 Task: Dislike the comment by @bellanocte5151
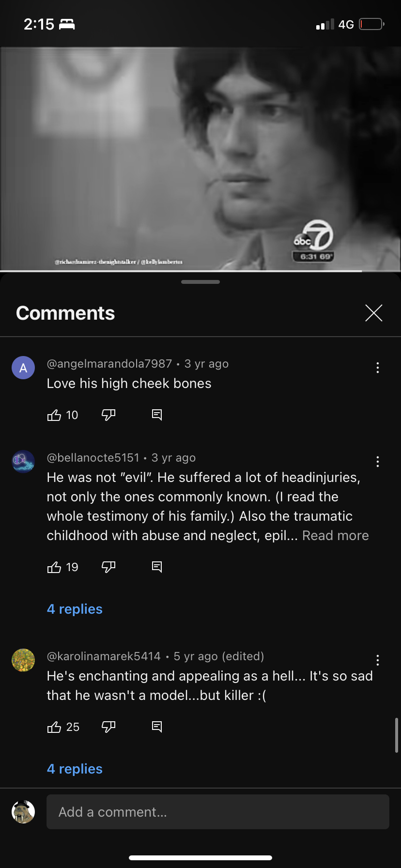pyautogui.click(x=108, y=567)
